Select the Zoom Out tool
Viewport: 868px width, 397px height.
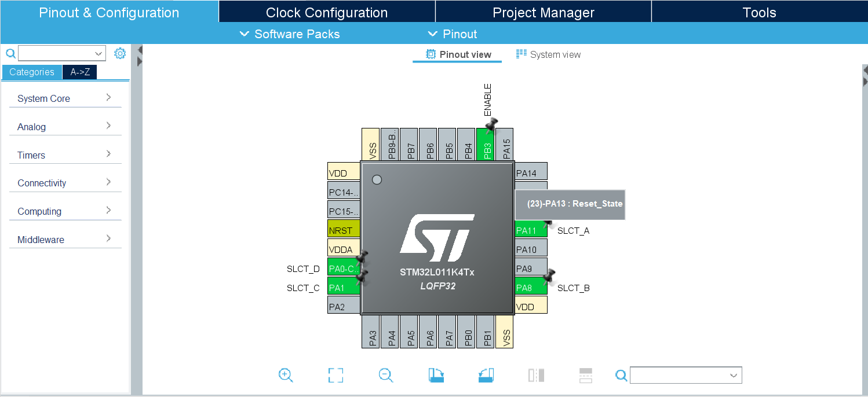pyautogui.click(x=385, y=375)
